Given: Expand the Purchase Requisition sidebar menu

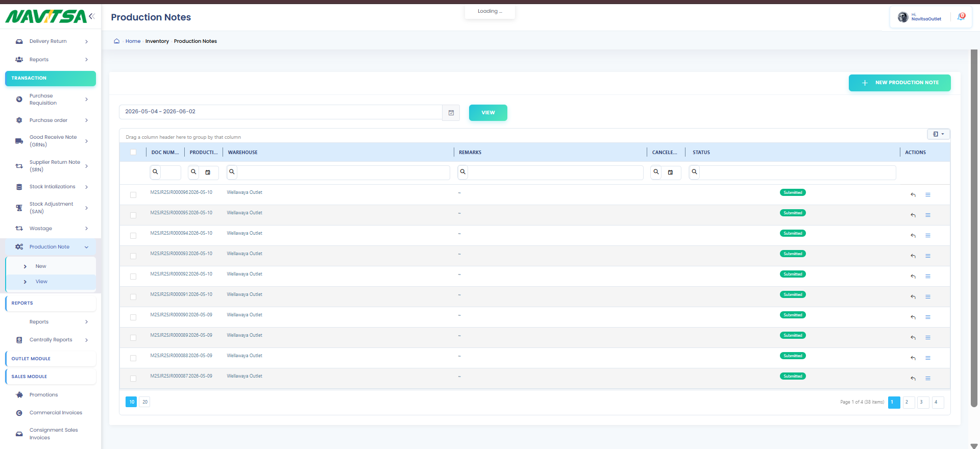Looking at the screenshot, I should (51, 99).
